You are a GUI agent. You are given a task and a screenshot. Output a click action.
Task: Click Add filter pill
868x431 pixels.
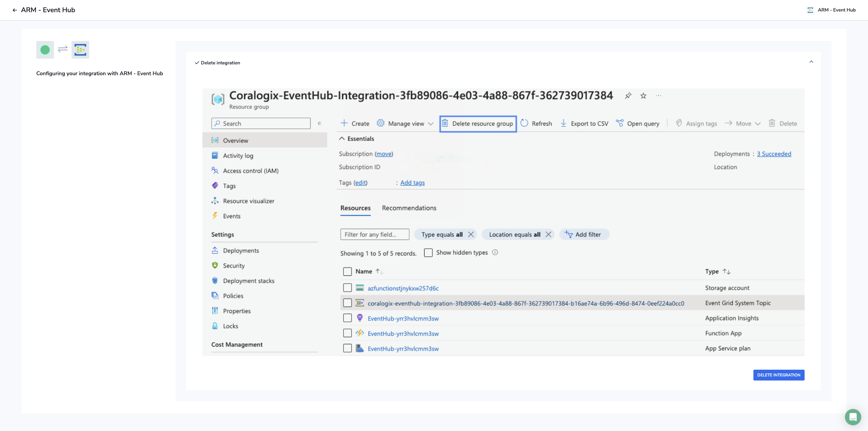tap(584, 234)
